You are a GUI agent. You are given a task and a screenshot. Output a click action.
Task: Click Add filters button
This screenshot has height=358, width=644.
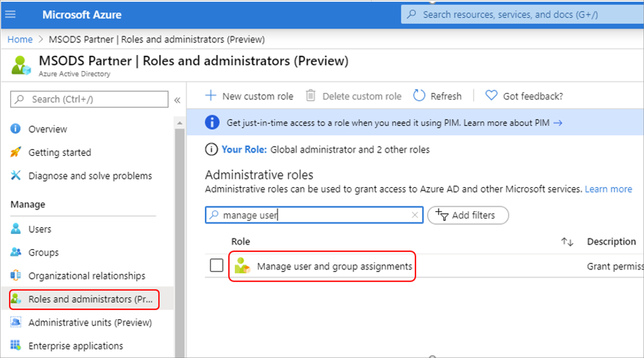point(468,215)
